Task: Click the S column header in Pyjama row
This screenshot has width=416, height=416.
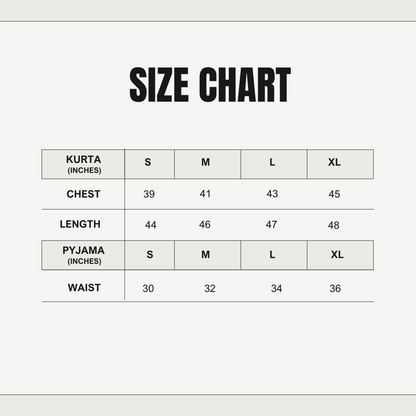Action: pos(149,255)
